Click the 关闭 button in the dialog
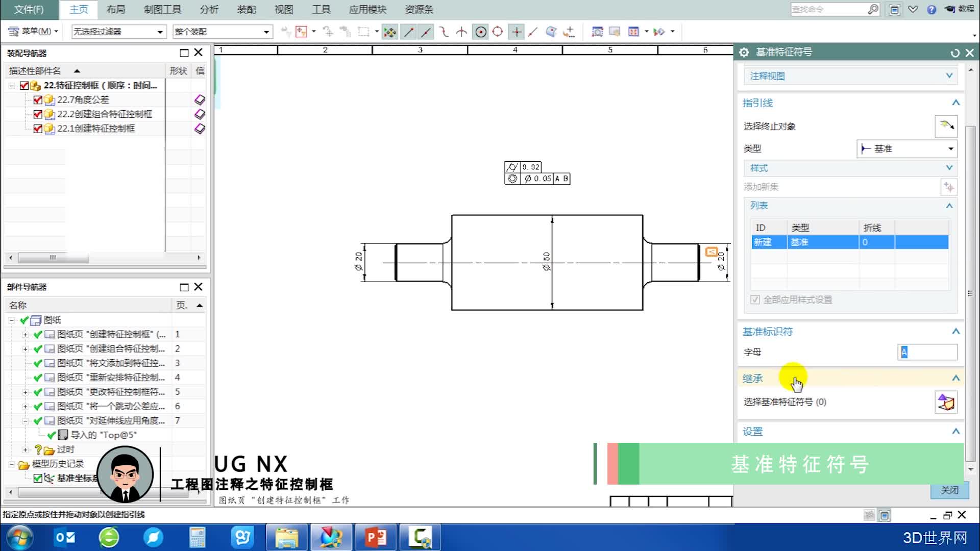The width and height of the screenshot is (980, 551). point(949,490)
